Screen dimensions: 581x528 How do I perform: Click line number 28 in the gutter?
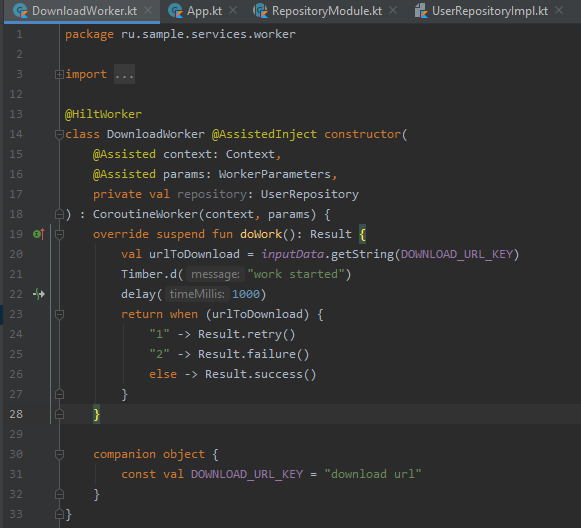click(16, 414)
